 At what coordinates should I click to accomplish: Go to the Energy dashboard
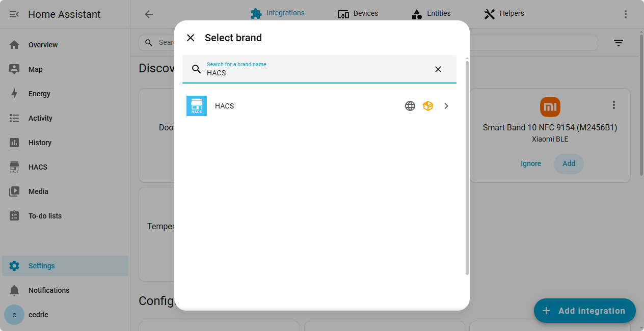click(39, 94)
